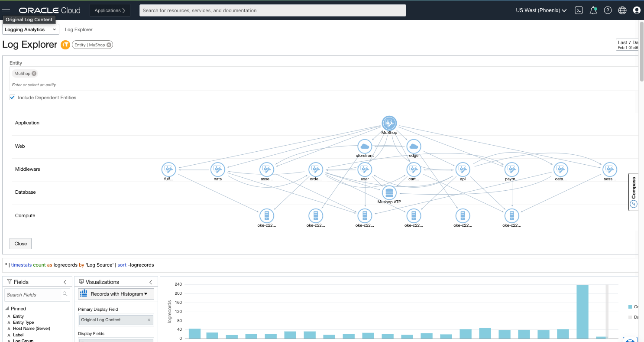The height and width of the screenshot is (342, 644).
Task: Open Records with Histogram visualization dropdown
Action: pyautogui.click(x=116, y=294)
